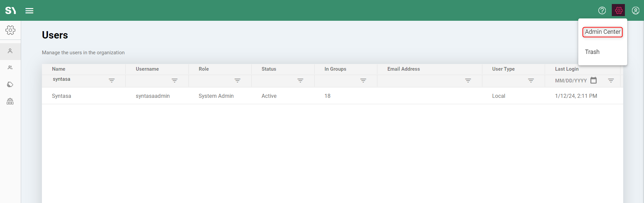Image resolution: width=644 pixels, height=203 pixels.
Task: Sort the table by User Type header
Action: coord(503,69)
